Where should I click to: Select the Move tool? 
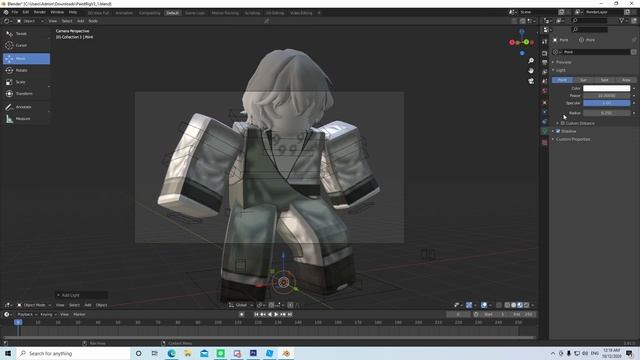[x=26, y=59]
